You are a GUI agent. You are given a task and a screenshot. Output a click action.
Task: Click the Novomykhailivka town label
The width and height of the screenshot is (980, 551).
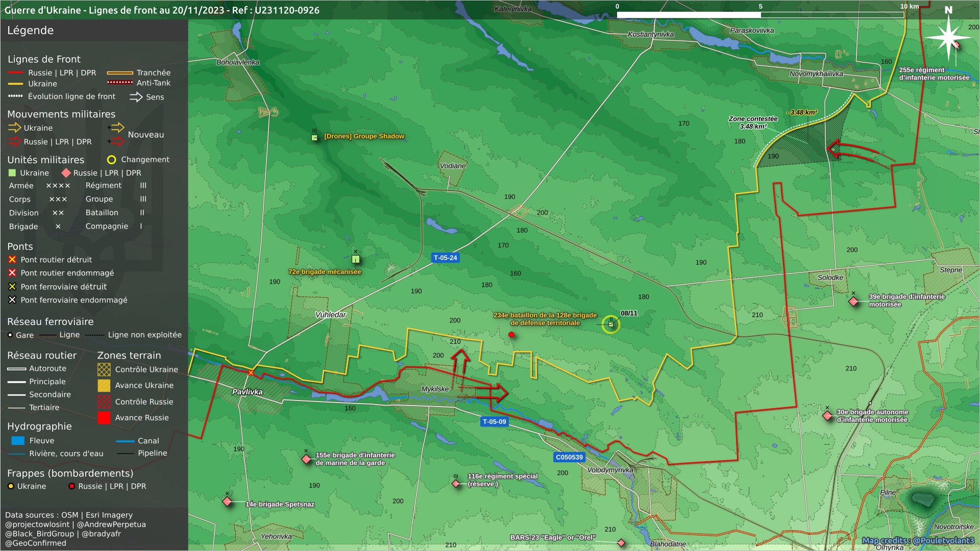[816, 73]
